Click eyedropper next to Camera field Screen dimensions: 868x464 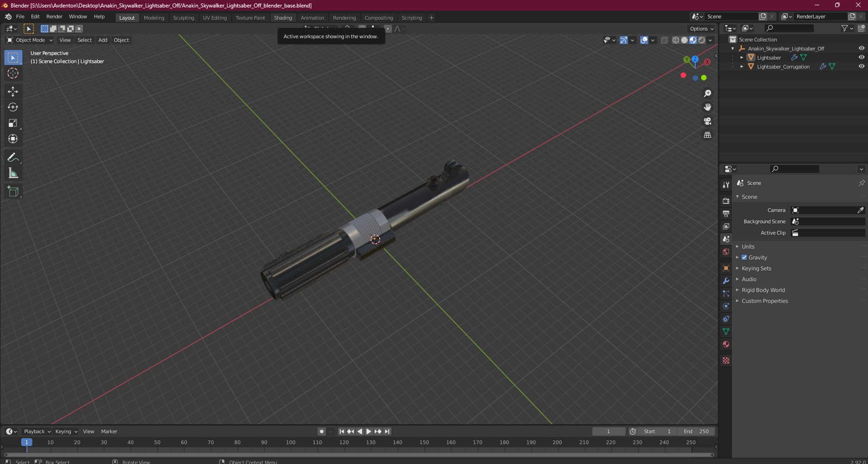tap(860, 210)
